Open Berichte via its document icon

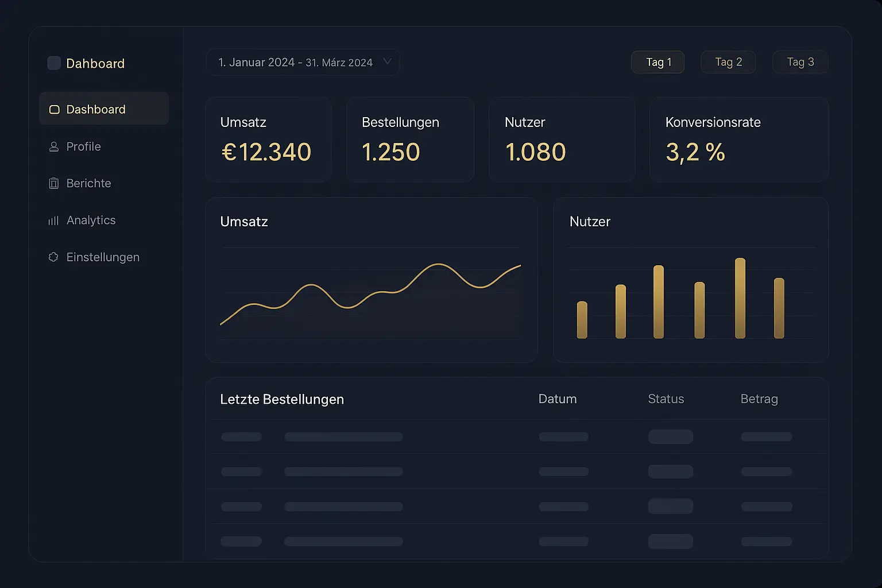54,183
